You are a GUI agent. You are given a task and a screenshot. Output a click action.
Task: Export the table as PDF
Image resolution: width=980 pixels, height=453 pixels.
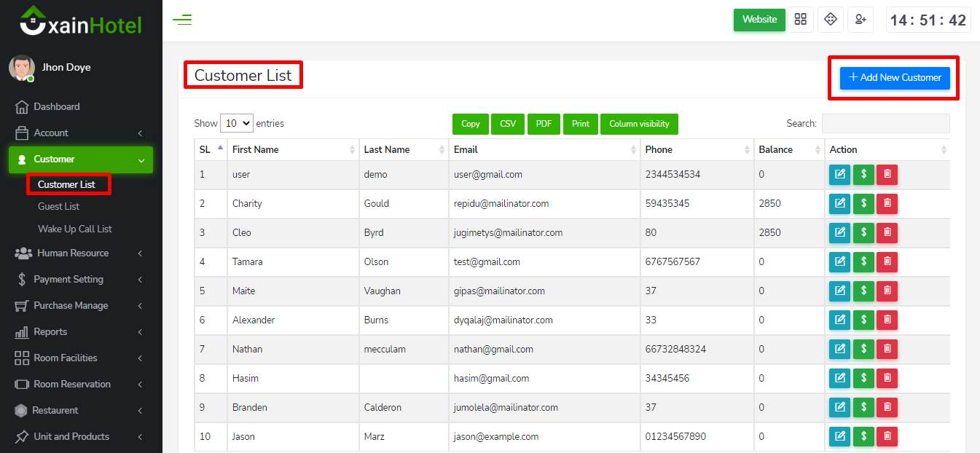544,124
